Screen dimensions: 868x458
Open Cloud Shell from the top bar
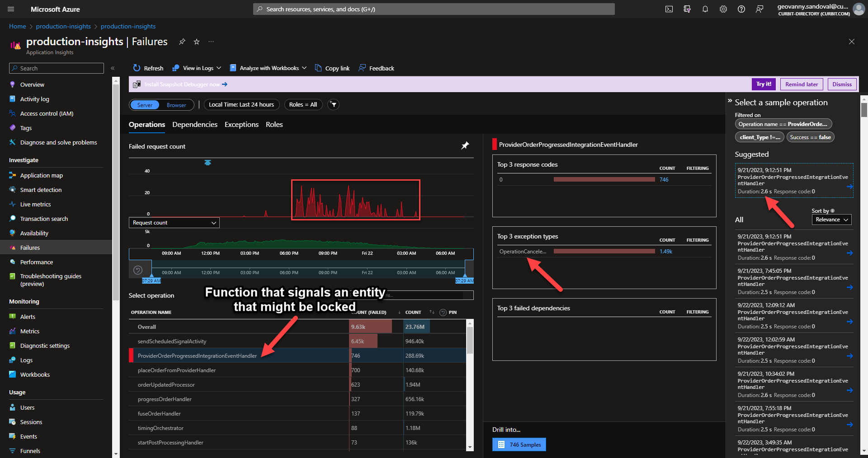[x=669, y=9]
